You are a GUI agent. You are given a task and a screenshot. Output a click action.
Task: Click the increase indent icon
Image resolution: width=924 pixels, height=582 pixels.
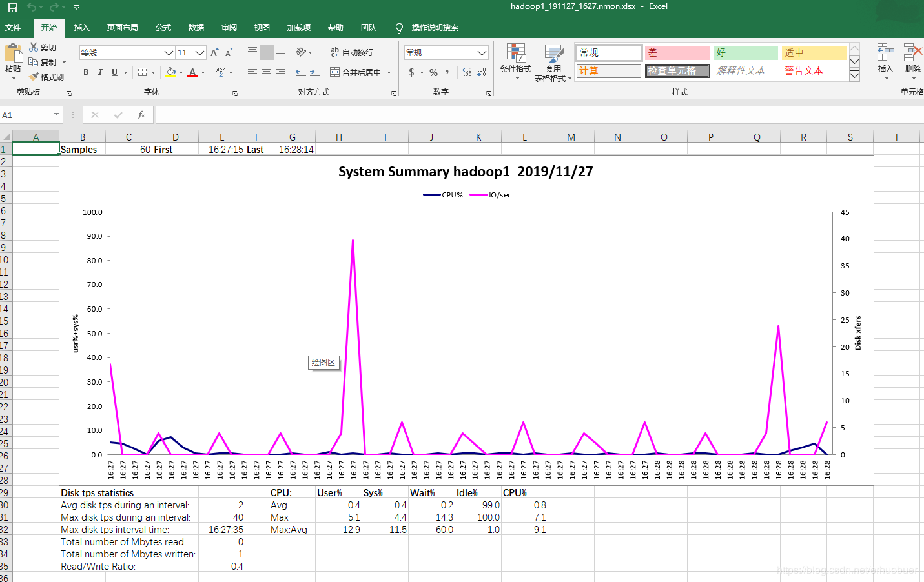[315, 72]
